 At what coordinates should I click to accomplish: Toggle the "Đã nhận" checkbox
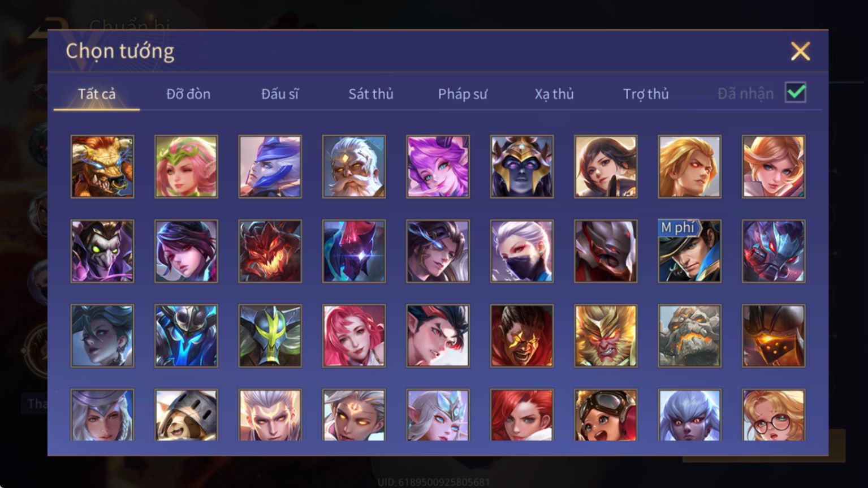[796, 92]
